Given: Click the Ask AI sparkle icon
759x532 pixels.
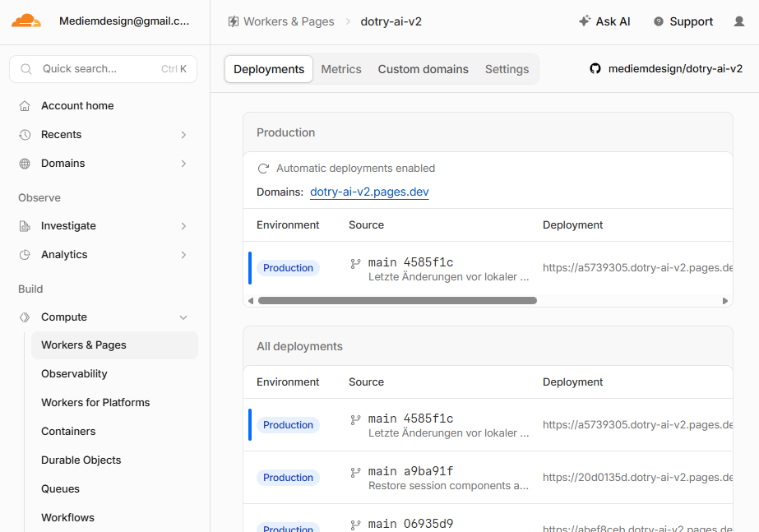Looking at the screenshot, I should tap(584, 21).
